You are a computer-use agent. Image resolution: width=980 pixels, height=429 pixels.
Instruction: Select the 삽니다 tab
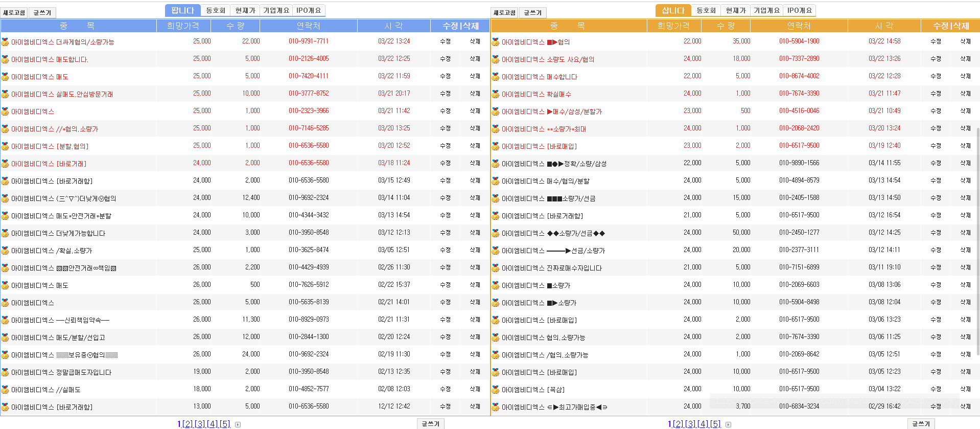(673, 10)
